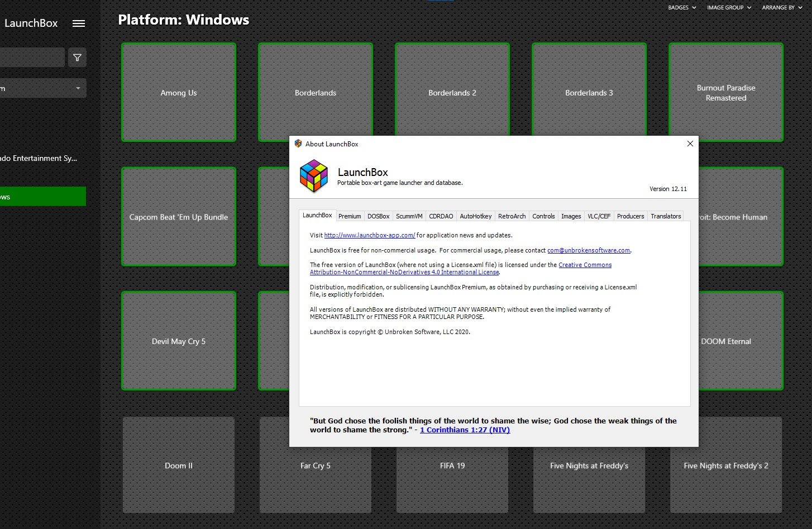This screenshot has height=529, width=812.
Task: Switch to the CDRDAO tab
Action: [x=441, y=216]
